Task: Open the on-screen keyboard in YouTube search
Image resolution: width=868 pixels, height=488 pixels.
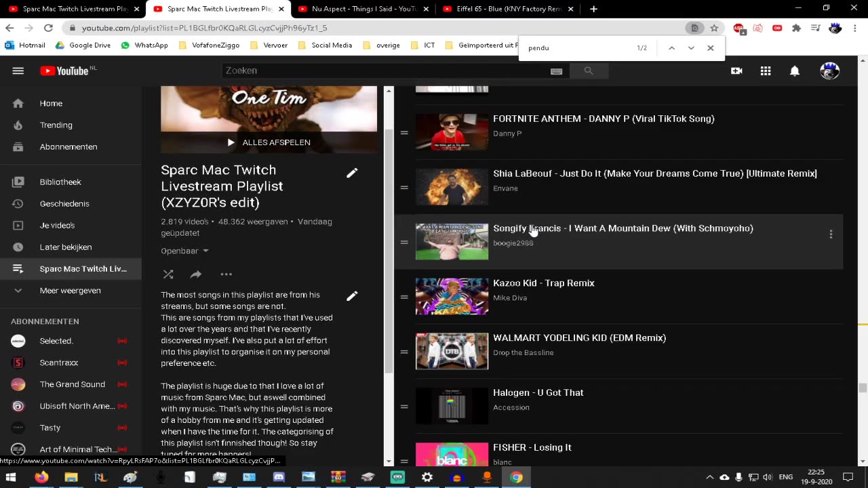Action: tap(556, 71)
